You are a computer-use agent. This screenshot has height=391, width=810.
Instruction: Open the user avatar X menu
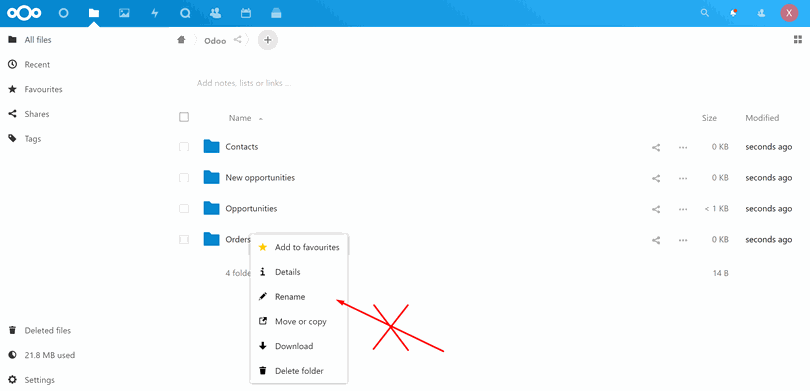tap(789, 13)
